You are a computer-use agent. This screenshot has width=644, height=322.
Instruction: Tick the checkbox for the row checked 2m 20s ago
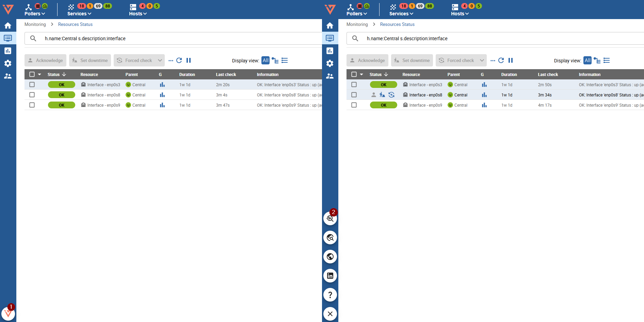(x=32, y=85)
